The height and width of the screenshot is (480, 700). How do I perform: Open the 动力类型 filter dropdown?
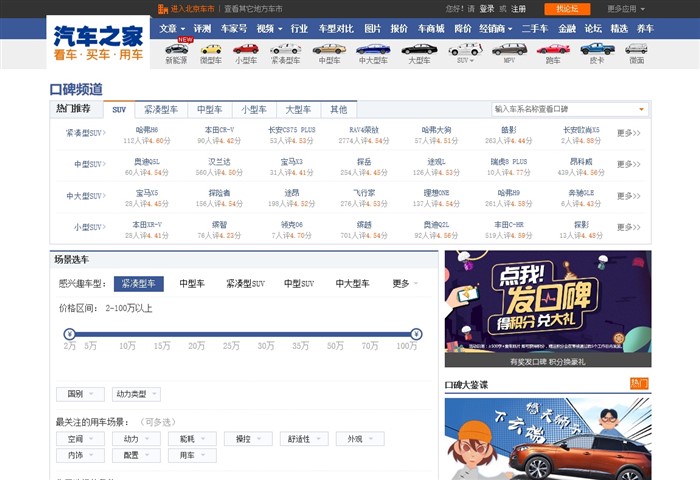coord(136,394)
